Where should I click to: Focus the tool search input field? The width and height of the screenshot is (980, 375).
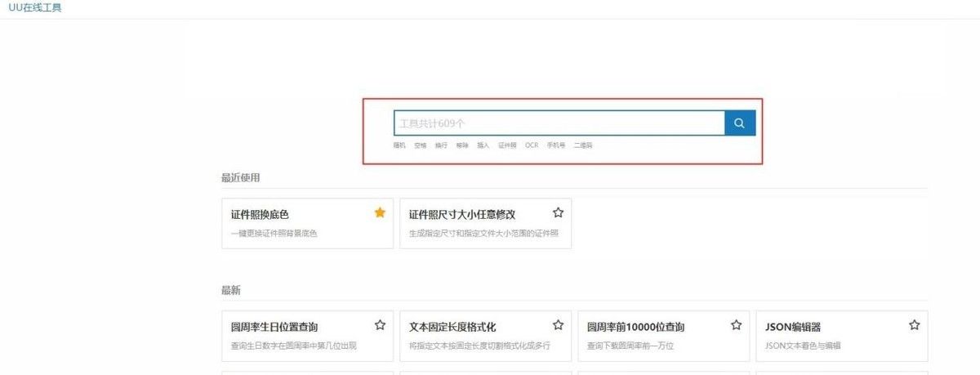pyautogui.click(x=559, y=123)
